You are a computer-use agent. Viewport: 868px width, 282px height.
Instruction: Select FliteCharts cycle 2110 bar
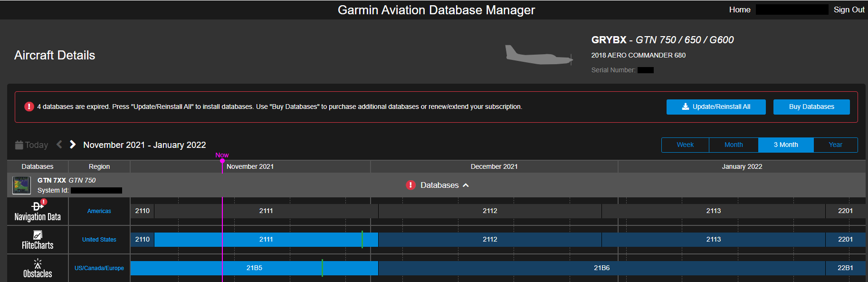pyautogui.click(x=143, y=240)
